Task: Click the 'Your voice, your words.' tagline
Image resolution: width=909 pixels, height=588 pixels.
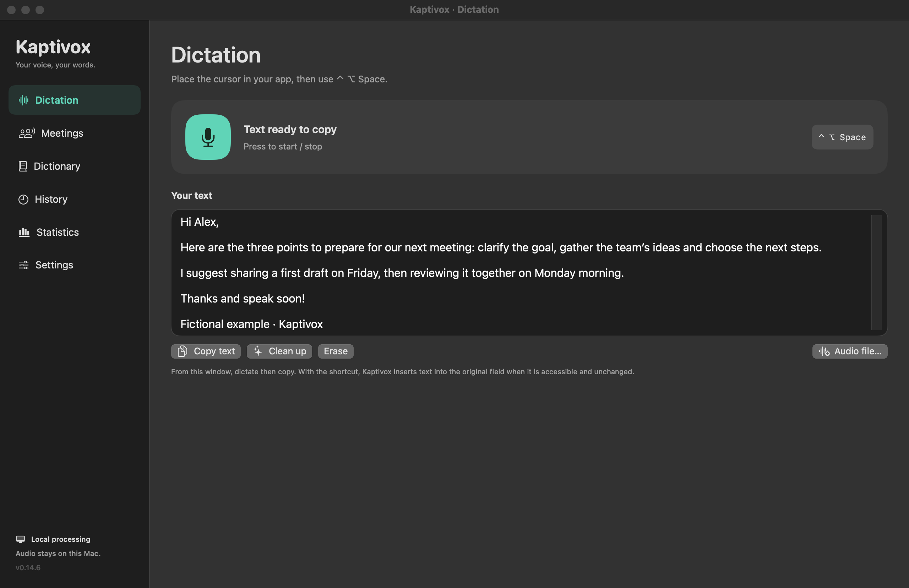Action: tap(55, 65)
